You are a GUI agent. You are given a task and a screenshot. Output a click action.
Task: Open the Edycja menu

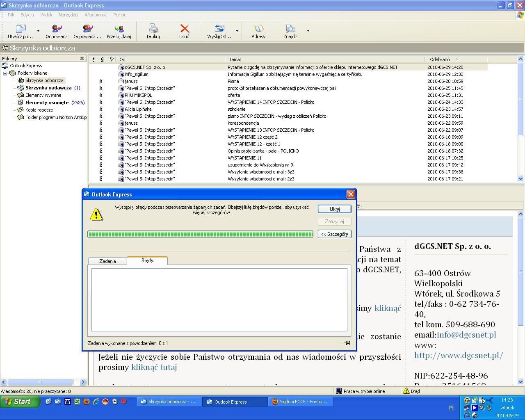(x=27, y=15)
